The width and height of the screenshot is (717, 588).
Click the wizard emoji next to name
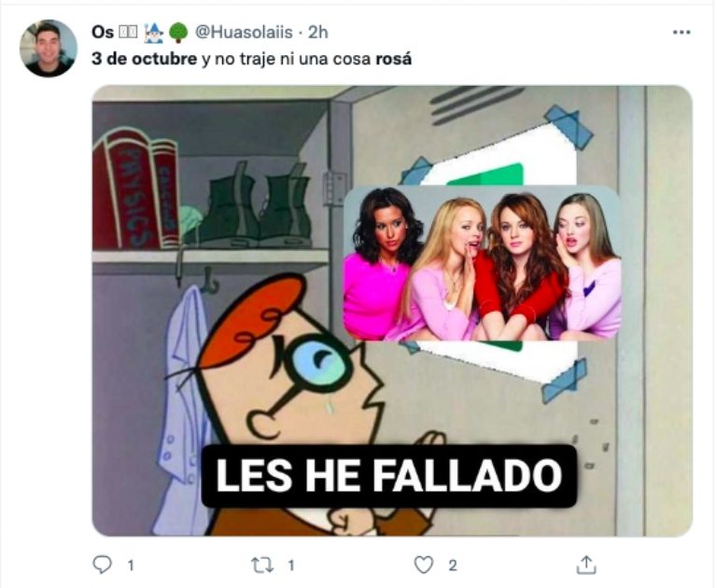pos(154,33)
